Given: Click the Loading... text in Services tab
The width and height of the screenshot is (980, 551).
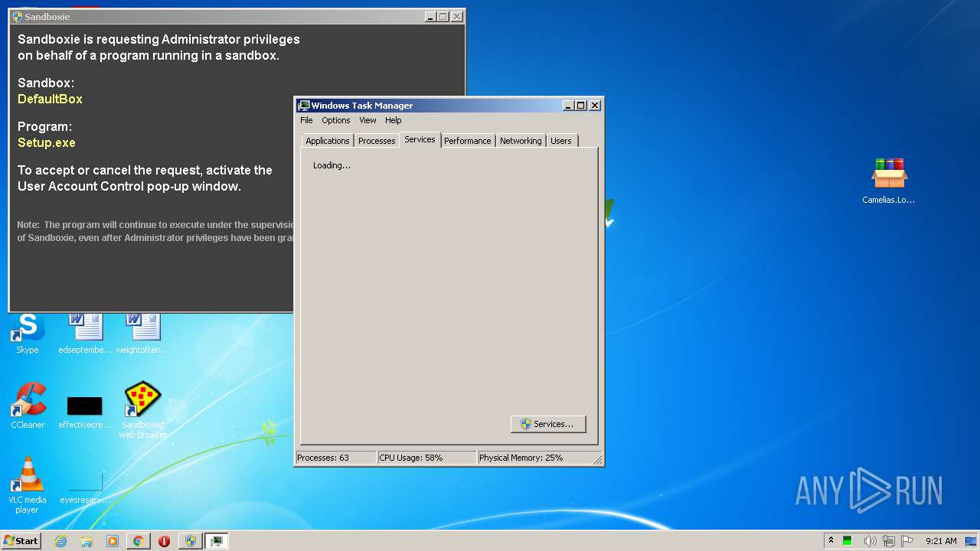Looking at the screenshot, I should pyautogui.click(x=332, y=165).
